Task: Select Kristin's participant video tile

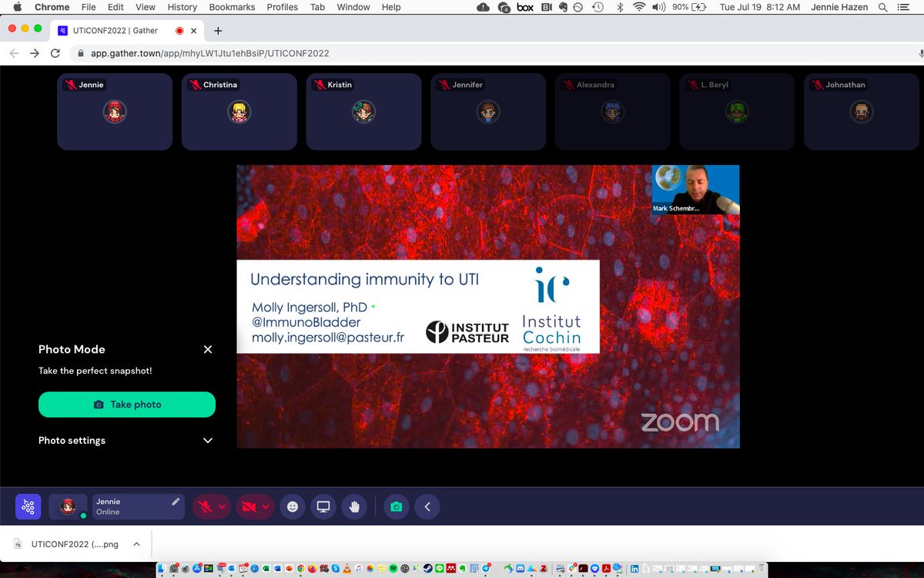Action: (x=363, y=111)
